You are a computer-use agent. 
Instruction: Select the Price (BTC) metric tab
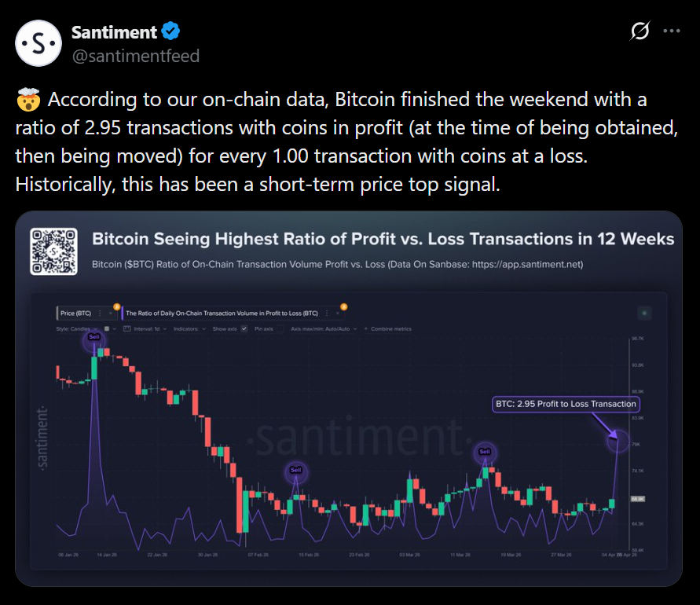coord(76,313)
